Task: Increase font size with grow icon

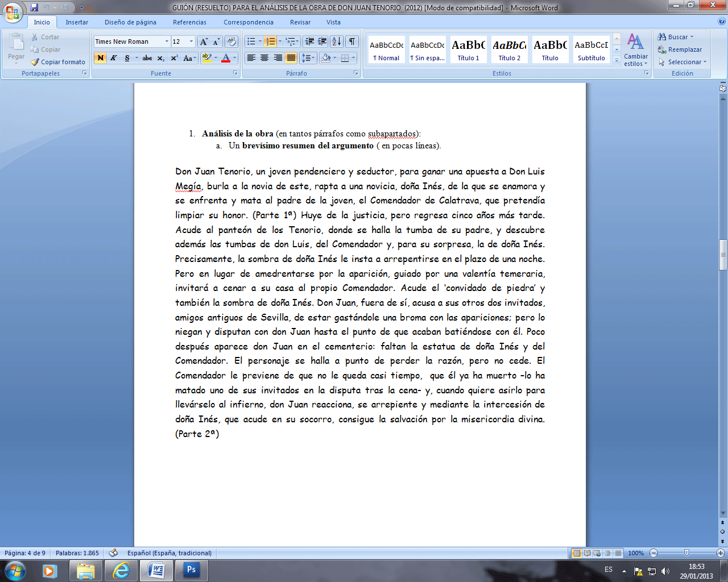Action: click(x=204, y=41)
